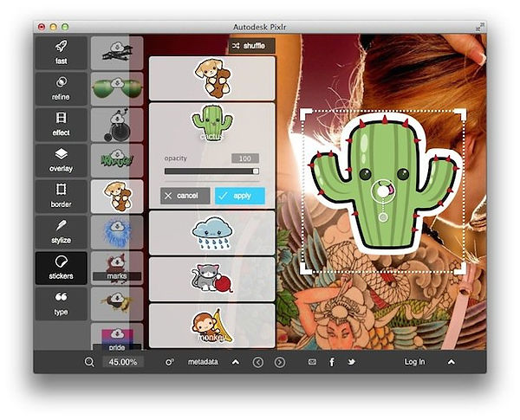
Task: Apply the cactus sticker
Action: [240, 196]
